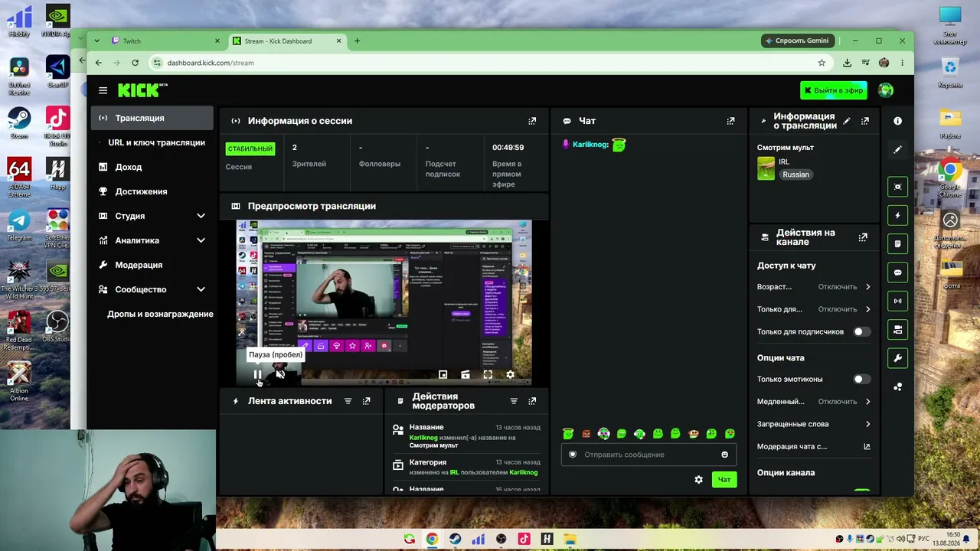The width and height of the screenshot is (980, 551).
Task: Toggle the lightning activity feed sidebar icon
Action: pos(897,215)
